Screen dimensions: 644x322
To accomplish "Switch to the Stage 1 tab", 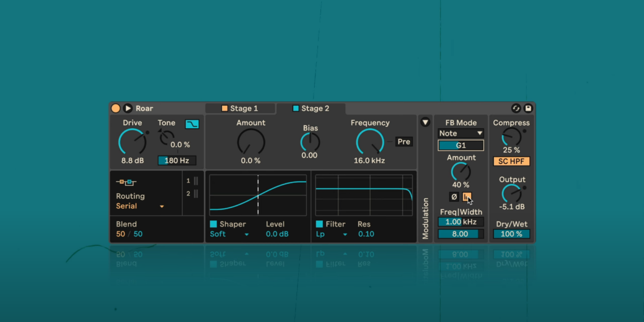I will pos(240,108).
